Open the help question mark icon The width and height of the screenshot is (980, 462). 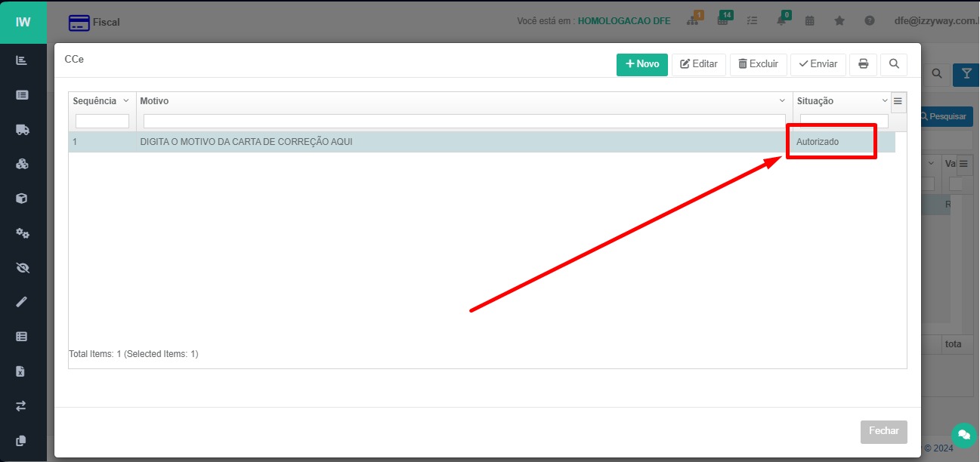870,21
